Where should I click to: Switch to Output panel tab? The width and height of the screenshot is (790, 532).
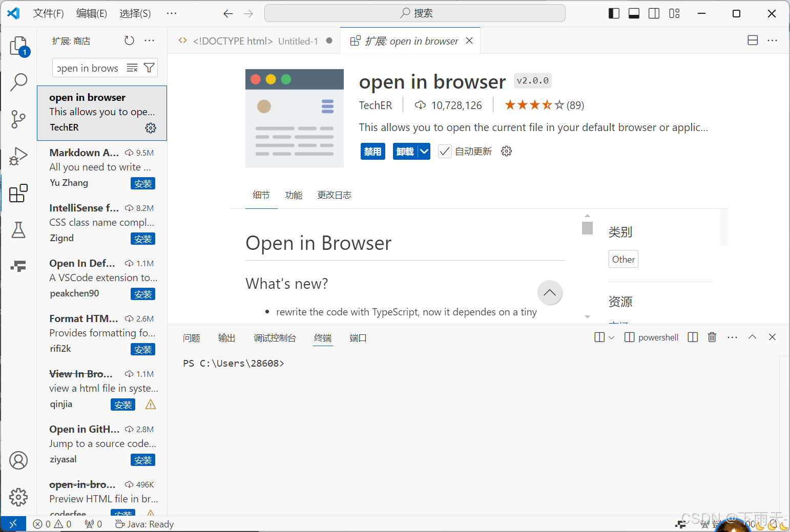click(x=227, y=338)
